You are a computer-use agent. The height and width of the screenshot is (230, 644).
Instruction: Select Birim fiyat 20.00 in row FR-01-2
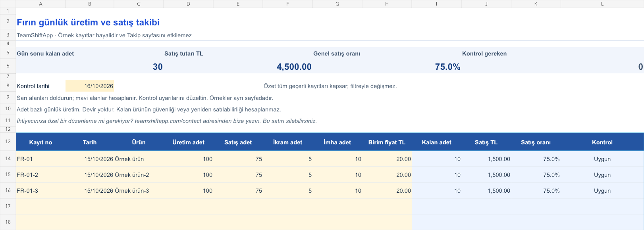click(x=387, y=175)
